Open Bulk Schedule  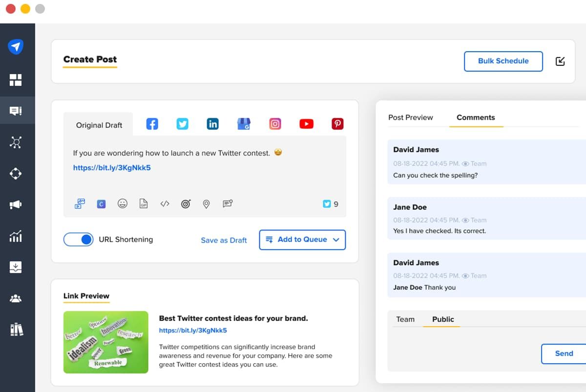pos(503,61)
